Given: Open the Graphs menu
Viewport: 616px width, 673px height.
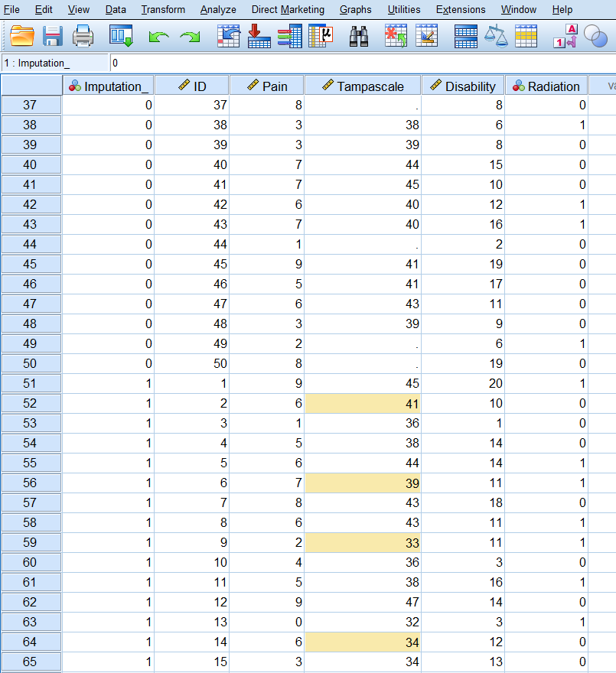Looking at the screenshot, I should (355, 10).
